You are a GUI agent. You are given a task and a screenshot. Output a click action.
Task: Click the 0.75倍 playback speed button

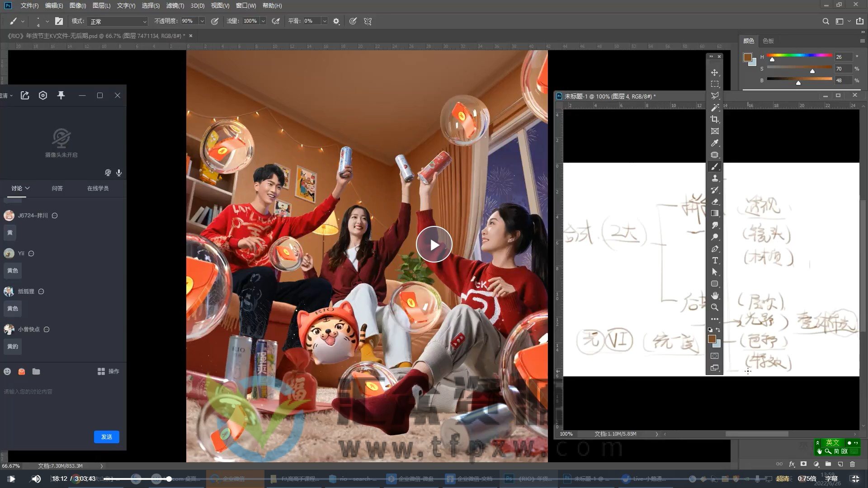(807, 479)
